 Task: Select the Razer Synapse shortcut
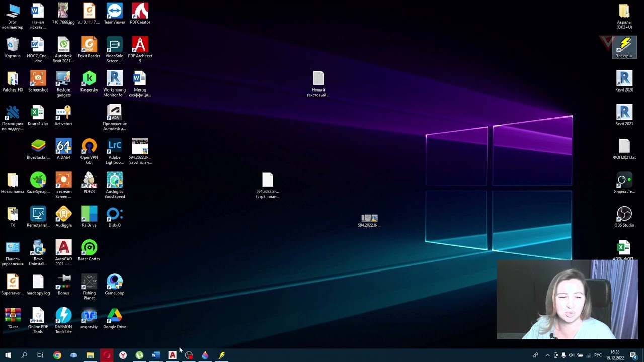coord(38,183)
